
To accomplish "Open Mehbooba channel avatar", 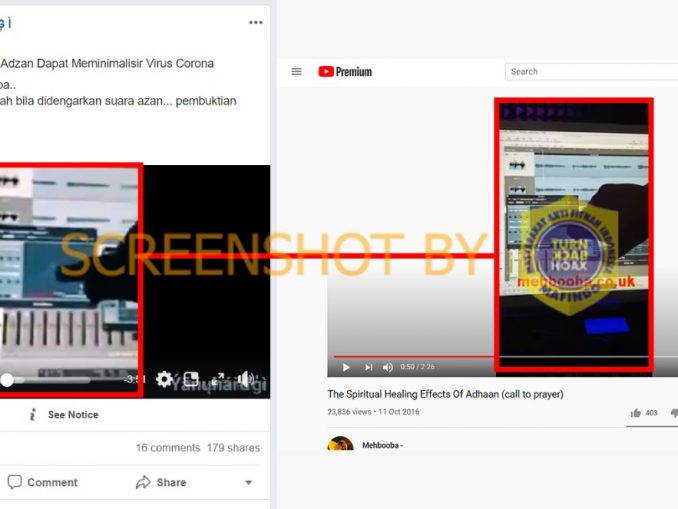I will pyautogui.click(x=340, y=444).
